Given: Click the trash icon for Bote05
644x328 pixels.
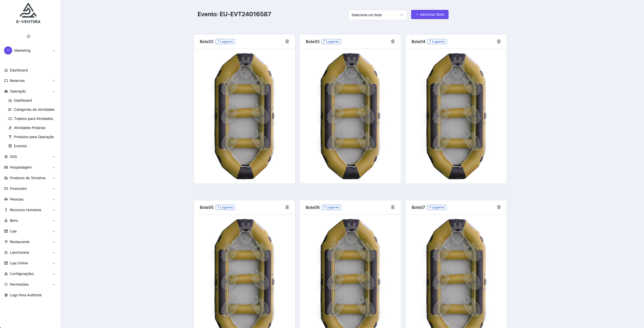Looking at the screenshot, I should coord(287,207).
